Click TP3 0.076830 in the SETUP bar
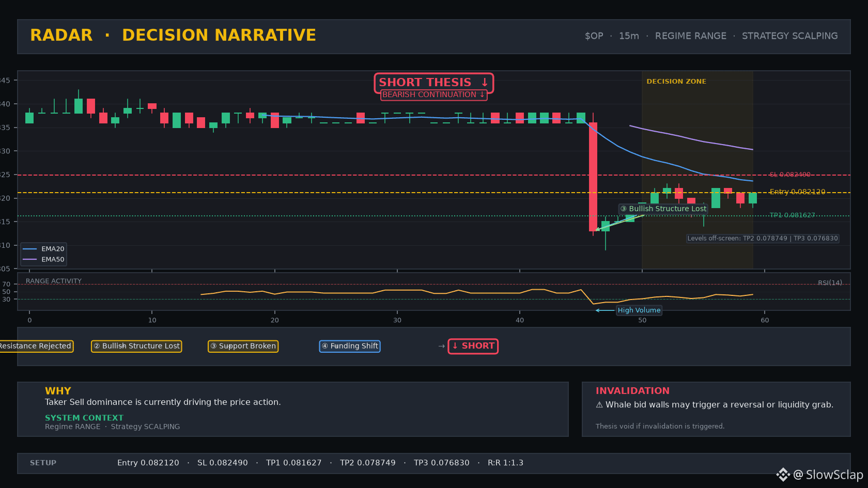Screen dimensions: 868x488 [442, 463]
